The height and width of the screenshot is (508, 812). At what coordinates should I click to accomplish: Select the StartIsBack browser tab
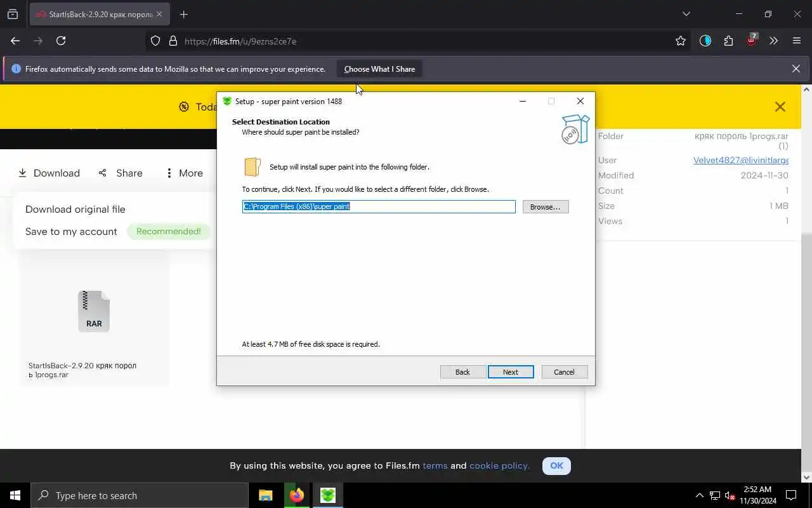100,14
